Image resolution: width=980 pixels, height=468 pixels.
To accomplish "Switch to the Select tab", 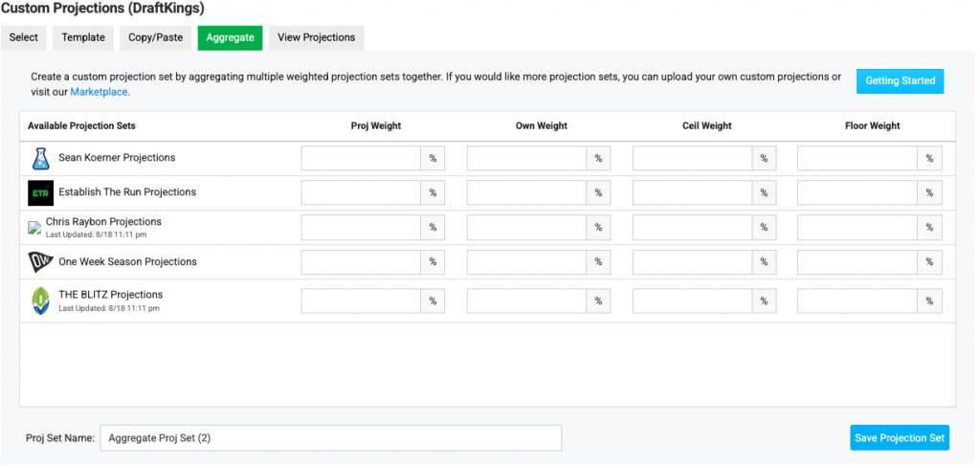I will 24,38.
